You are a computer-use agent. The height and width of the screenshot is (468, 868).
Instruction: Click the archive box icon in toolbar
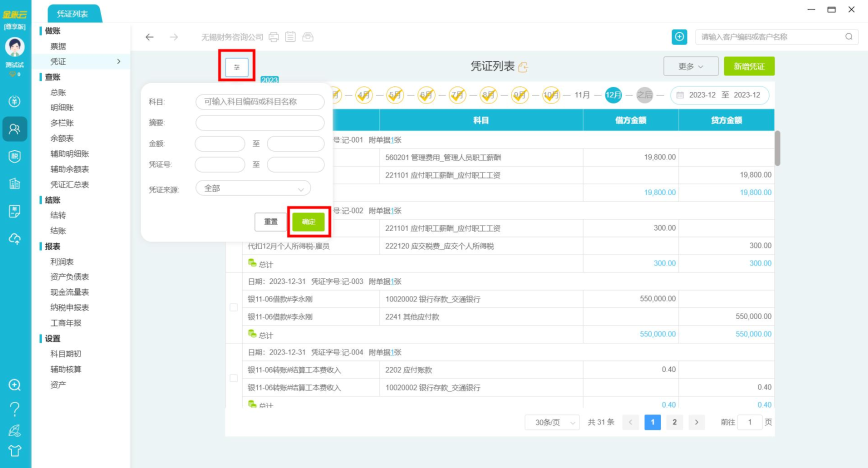click(307, 37)
